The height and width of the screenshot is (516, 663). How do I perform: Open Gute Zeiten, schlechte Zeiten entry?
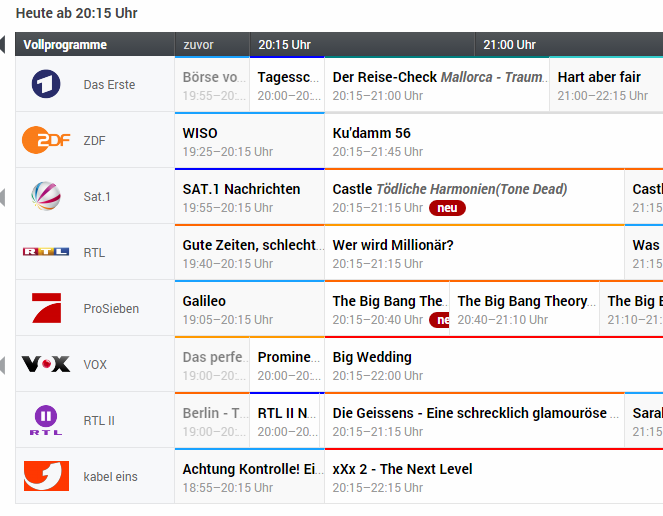(x=249, y=253)
